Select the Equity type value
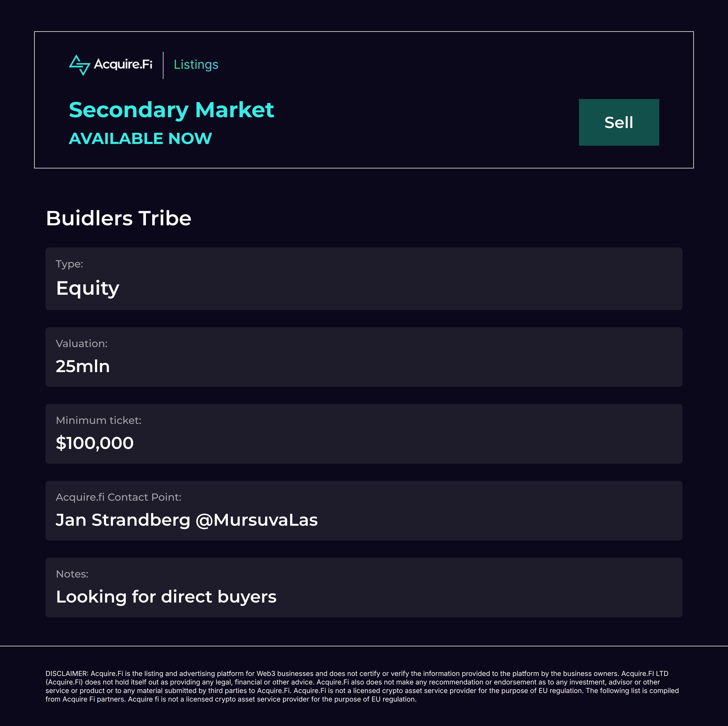Screen dimensions: 728x726 pyautogui.click(x=87, y=288)
